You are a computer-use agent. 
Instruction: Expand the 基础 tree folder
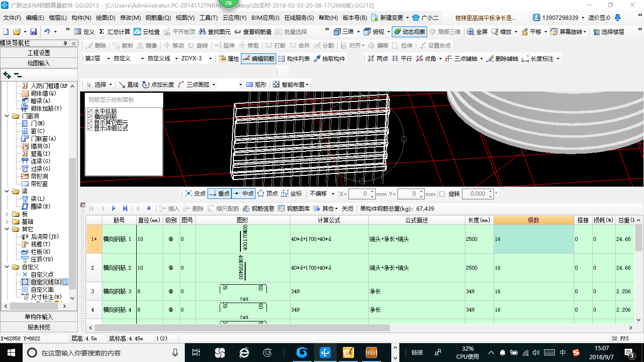click(7, 222)
